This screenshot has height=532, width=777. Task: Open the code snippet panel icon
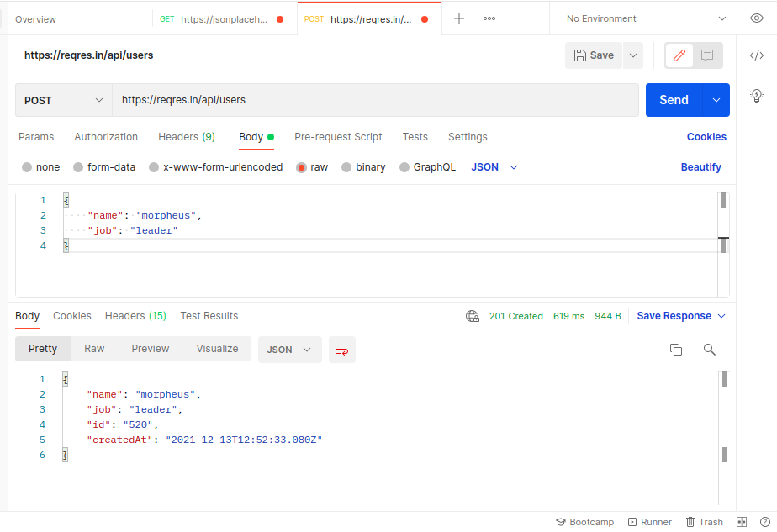pos(756,55)
